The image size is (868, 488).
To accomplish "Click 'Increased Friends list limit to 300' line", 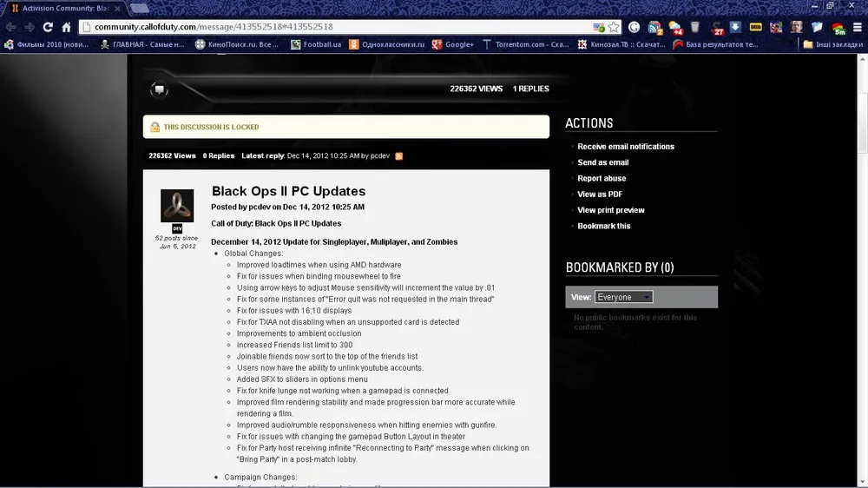I will pyautogui.click(x=294, y=345).
